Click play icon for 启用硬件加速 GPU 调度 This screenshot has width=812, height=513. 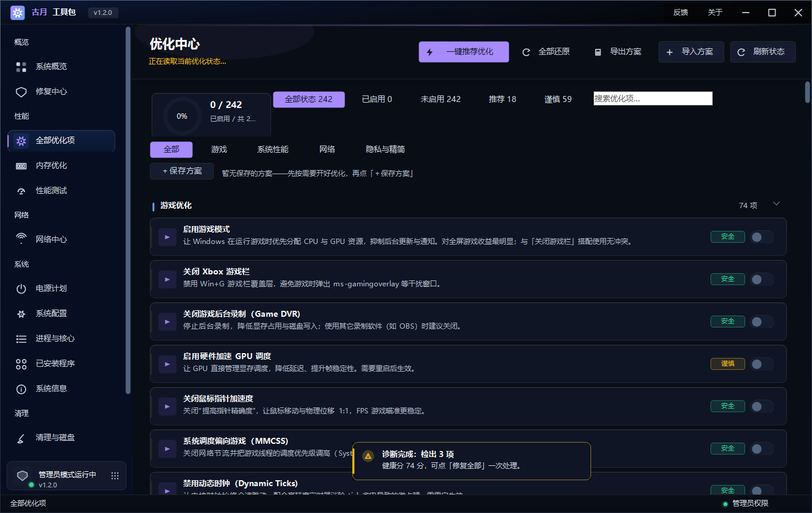click(x=167, y=364)
